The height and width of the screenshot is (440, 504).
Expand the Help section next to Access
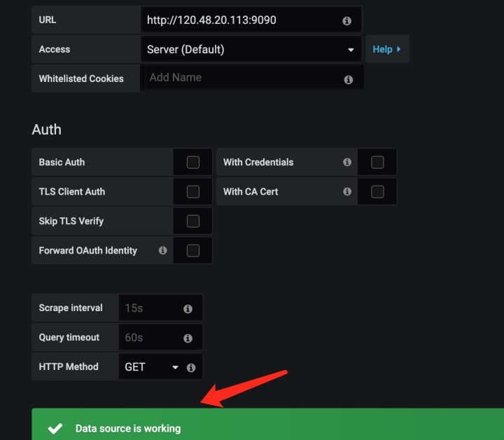pos(387,49)
